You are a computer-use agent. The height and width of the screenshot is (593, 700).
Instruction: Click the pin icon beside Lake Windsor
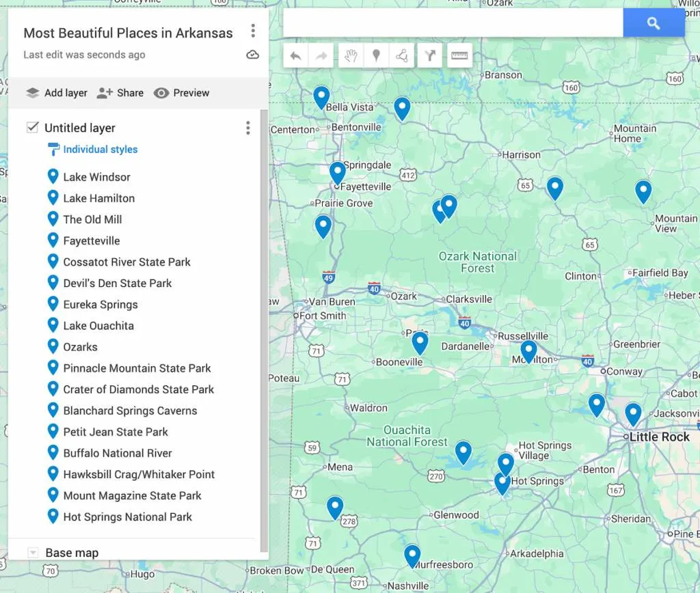[x=53, y=176]
